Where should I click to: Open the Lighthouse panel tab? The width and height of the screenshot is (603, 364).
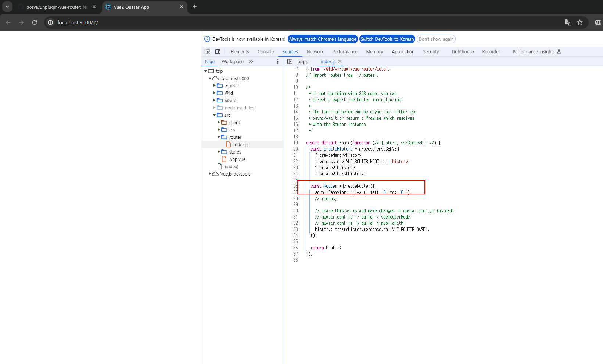(463, 52)
